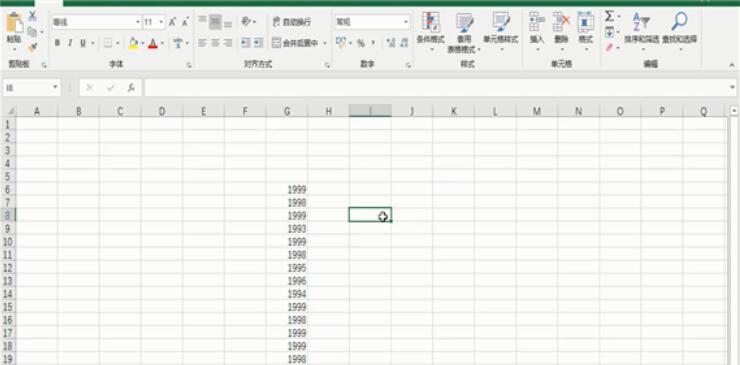This screenshot has width=740, height=365.
Task: Expand the font color dropdown arrow
Action: click(162, 43)
